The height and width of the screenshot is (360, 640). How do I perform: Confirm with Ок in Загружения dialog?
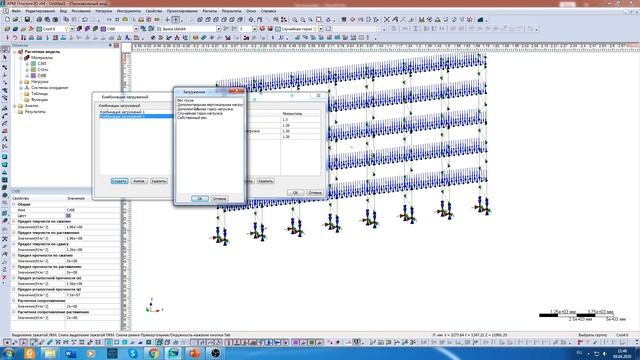[x=200, y=198]
